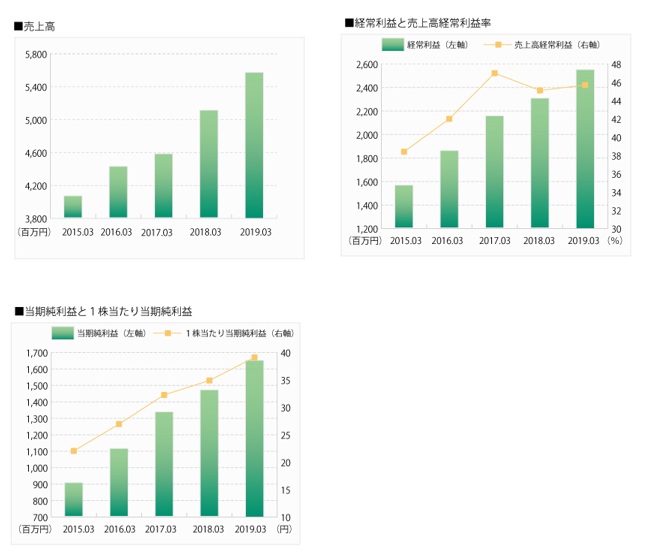658x552 pixels.
Task: Select the 2016.03 bar in 経常利益 chart
Action: click(449, 189)
